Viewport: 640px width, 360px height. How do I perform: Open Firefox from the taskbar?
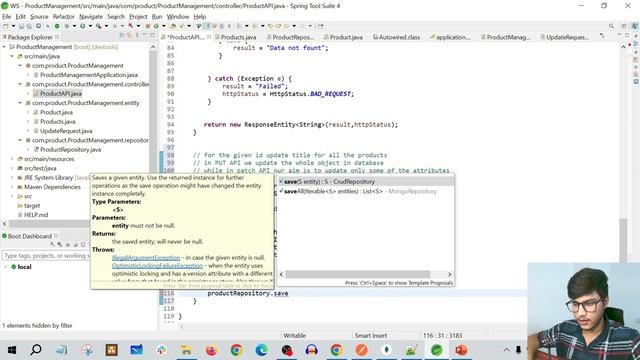tap(211, 350)
